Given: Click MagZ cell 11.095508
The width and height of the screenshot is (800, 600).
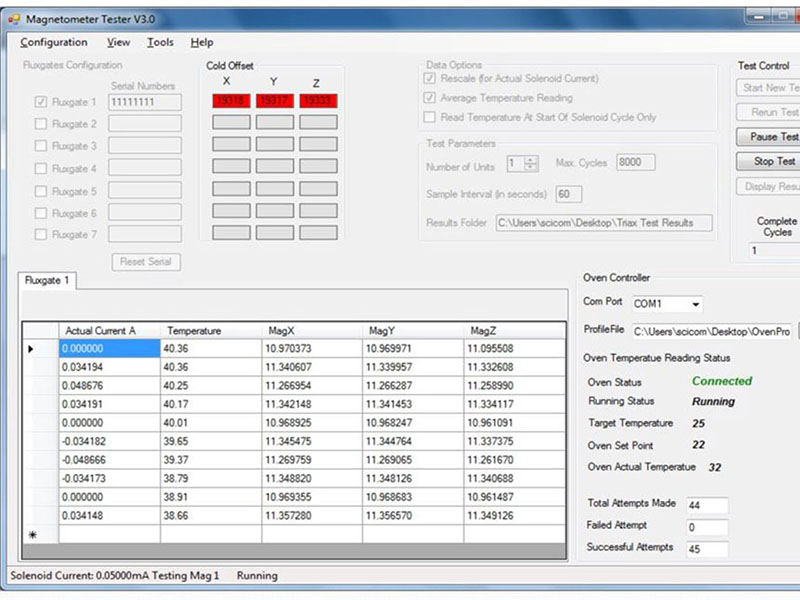Looking at the screenshot, I should [x=514, y=349].
